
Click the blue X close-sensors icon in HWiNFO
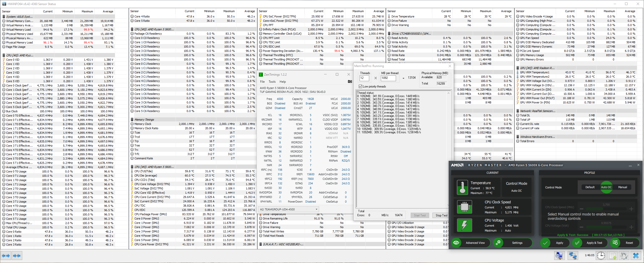point(636,256)
